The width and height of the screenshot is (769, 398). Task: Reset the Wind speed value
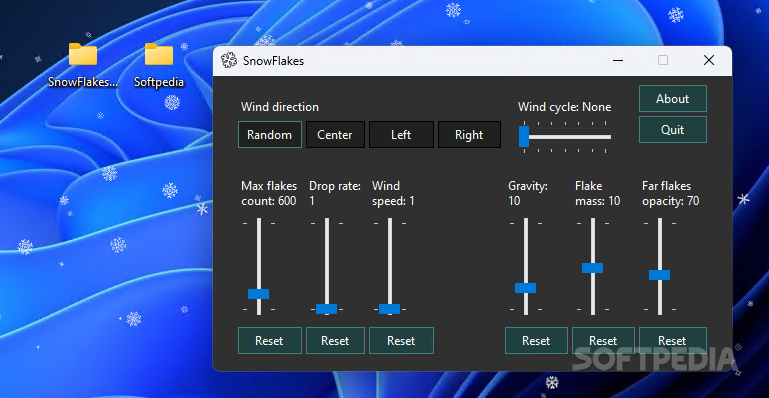coord(401,341)
